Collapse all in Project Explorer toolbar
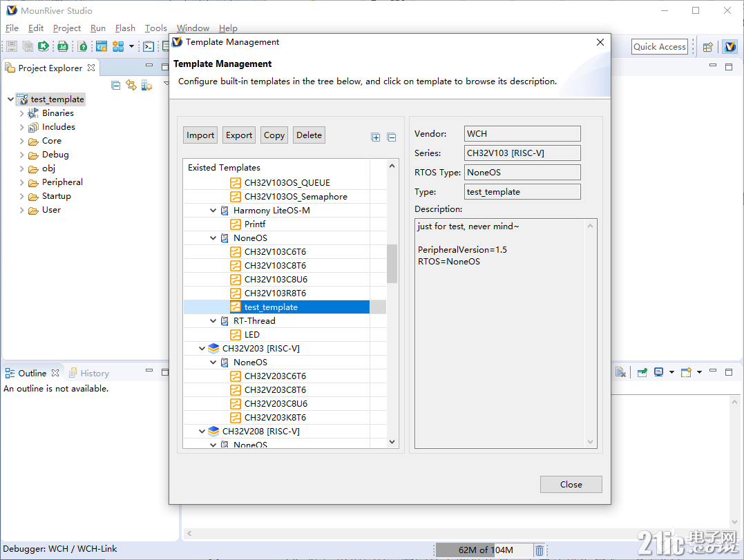744x560 pixels. [x=116, y=86]
